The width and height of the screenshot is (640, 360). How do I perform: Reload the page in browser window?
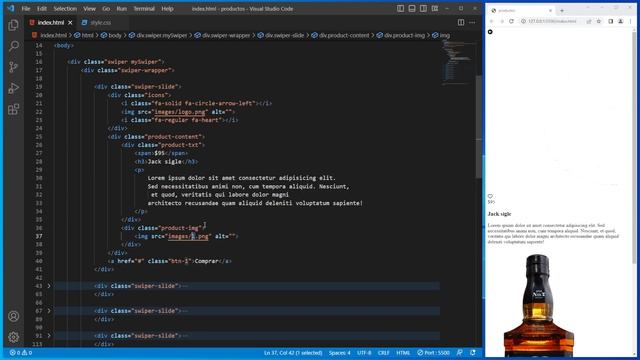pyautogui.click(x=511, y=21)
